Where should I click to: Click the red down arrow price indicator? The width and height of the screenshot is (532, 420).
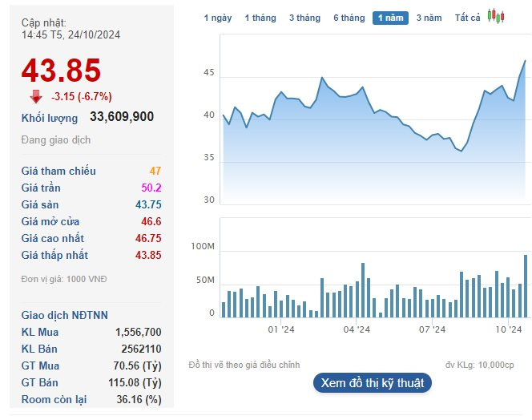[x=36, y=96]
